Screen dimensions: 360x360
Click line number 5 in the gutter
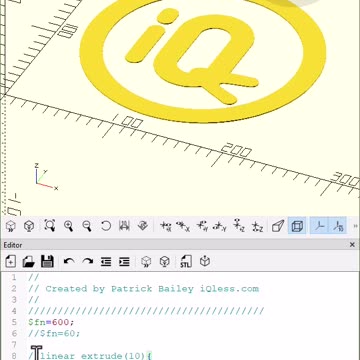coord(14,322)
